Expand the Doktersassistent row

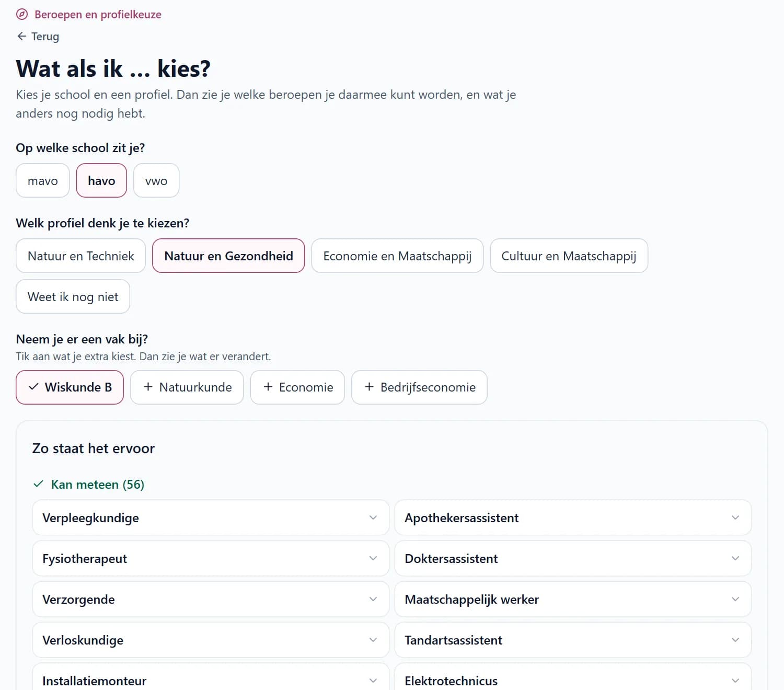[x=573, y=558]
